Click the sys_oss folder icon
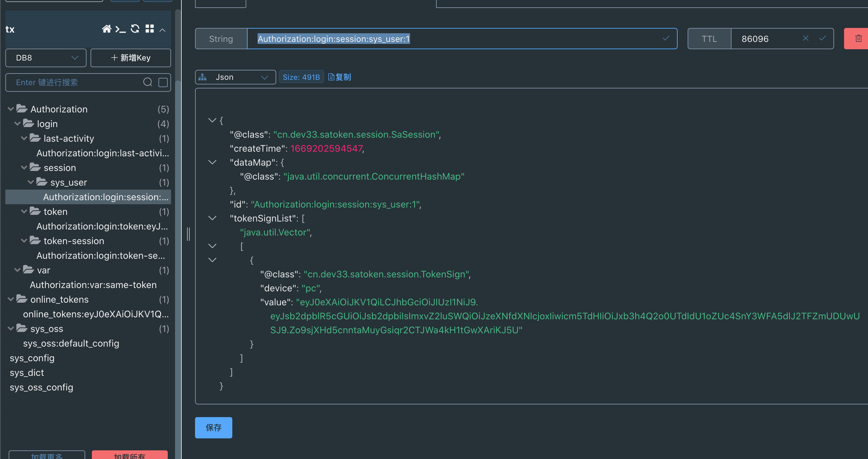The image size is (868, 459). pos(22,329)
